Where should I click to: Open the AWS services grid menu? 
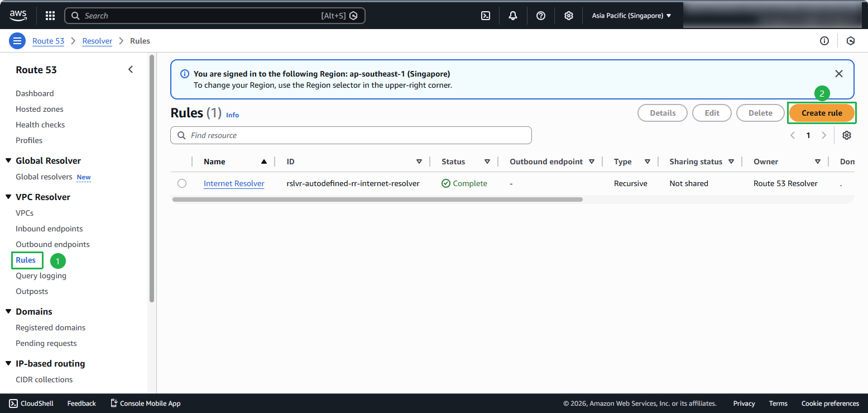coord(50,16)
